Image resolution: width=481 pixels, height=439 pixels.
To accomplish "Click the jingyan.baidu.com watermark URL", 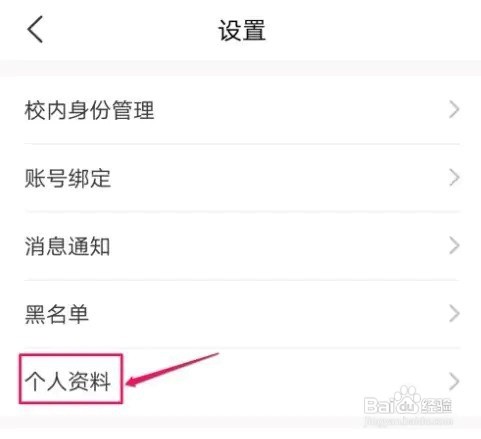I will pyautogui.click(x=408, y=421).
